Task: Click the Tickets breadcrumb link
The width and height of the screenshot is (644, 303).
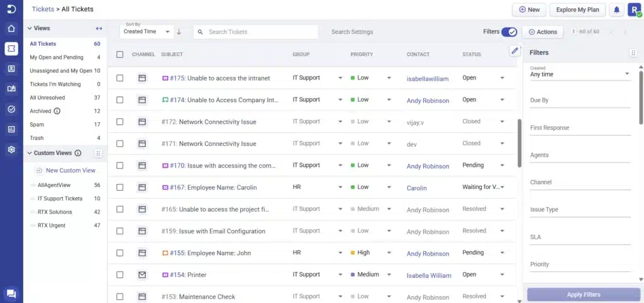Action: [x=43, y=9]
